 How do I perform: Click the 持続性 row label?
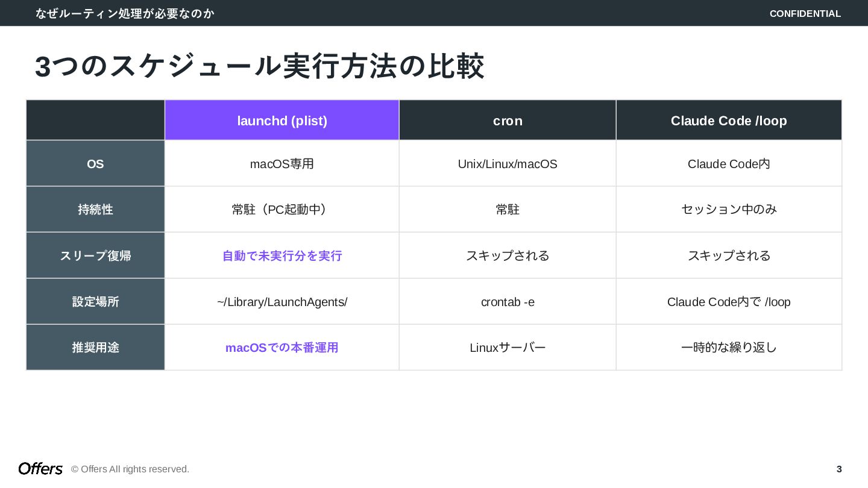[x=95, y=210]
